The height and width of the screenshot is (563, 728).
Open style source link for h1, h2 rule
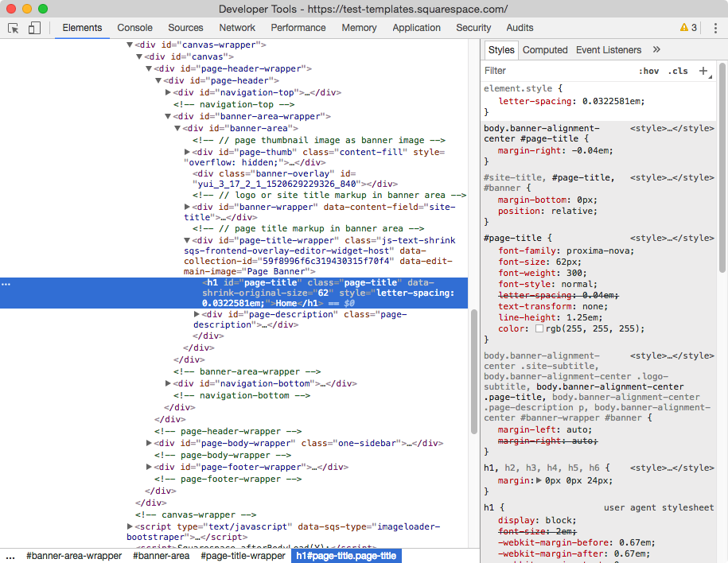[672, 468]
